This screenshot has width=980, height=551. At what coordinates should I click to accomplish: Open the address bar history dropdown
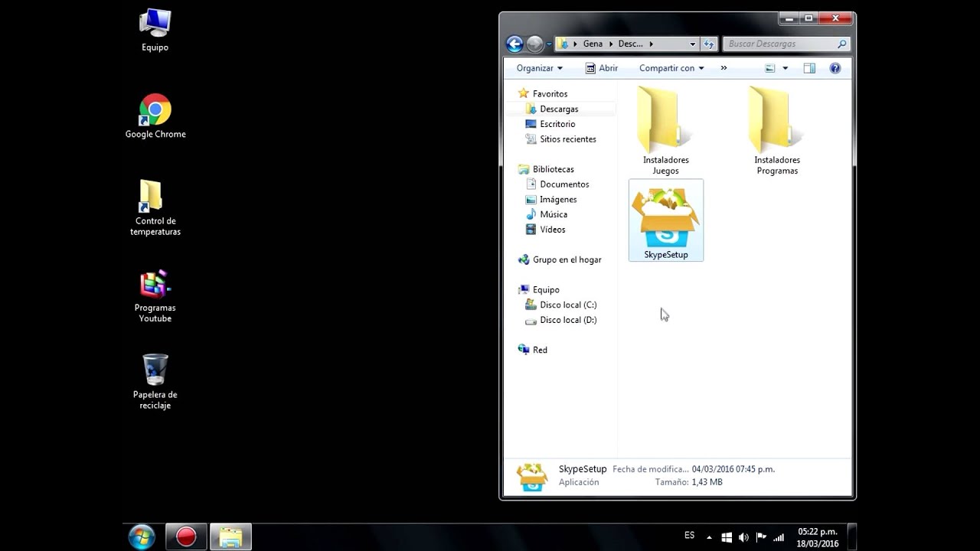(692, 44)
